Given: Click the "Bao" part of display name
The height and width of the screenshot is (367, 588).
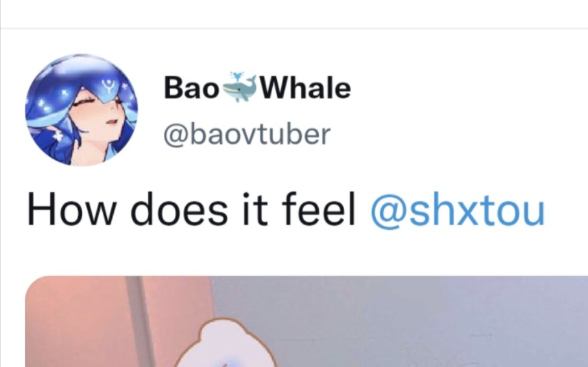Looking at the screenshot, I should [191, 88].
